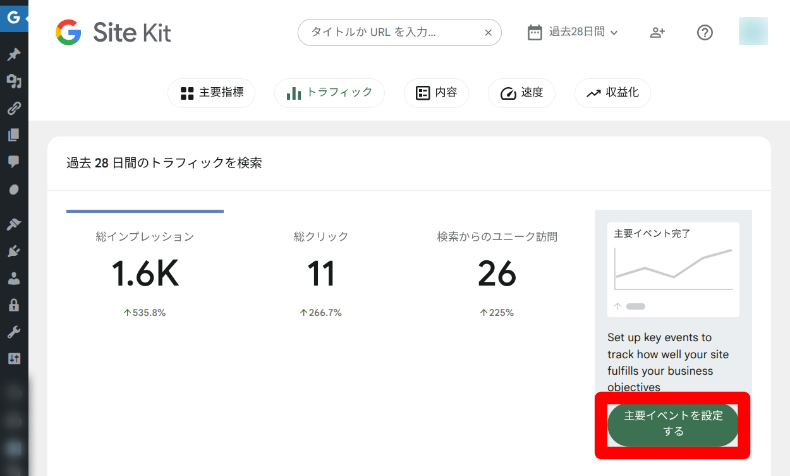Open the Links sidebar icon
The width and height of the screenshot is (790, 476).
(x=14, y=108)
